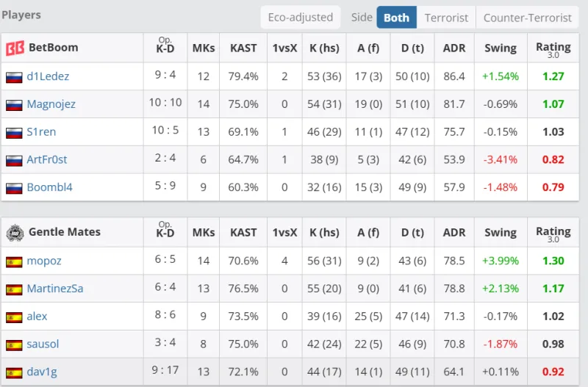This screenshot has height=387, width=588.
Task: Switch to Counter-Terrorist side stats
Action: 527,18
